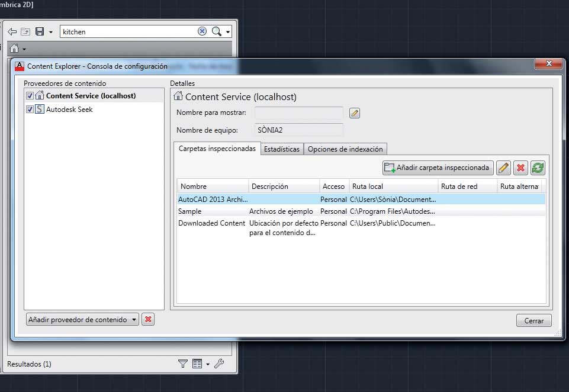Click the C:\Users\Sònia\Document... path cell
This screenshot has width=569, height=392.
click(x=393, y=200)
